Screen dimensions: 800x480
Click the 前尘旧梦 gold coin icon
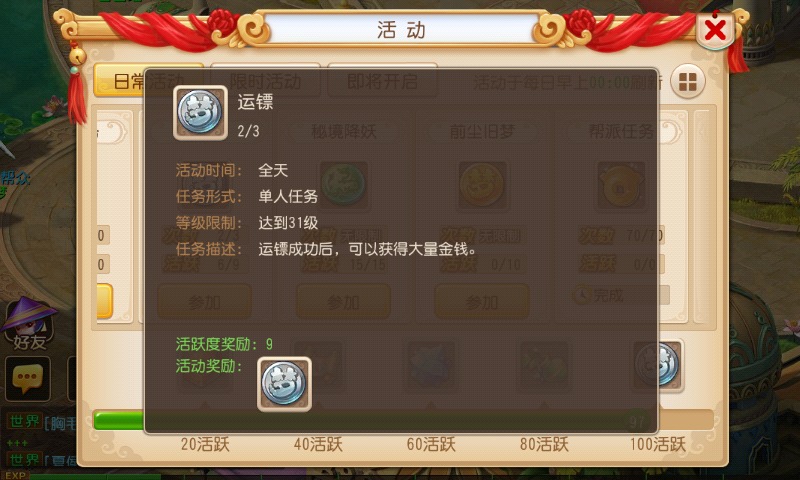pyautogui.click(x=482, y=185)
